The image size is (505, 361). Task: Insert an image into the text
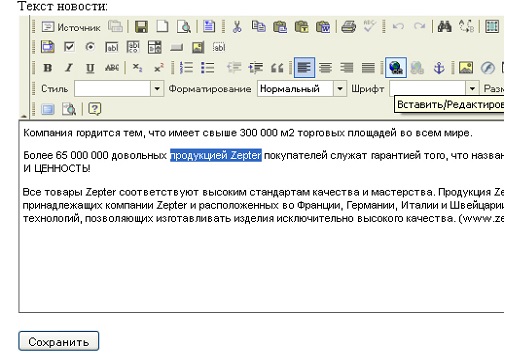pyautogui.click(x=466, y=68)
